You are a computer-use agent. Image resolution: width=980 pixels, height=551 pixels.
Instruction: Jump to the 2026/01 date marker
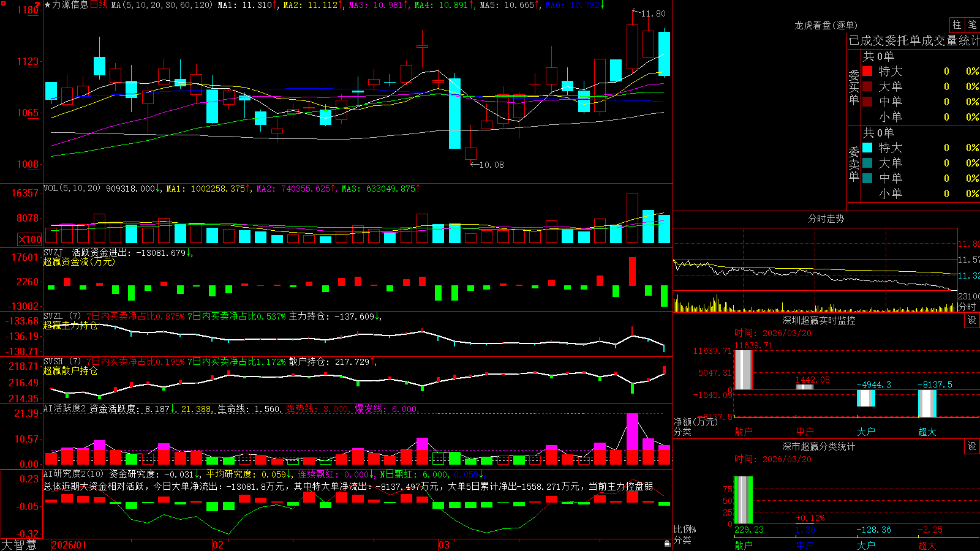click(69, 545)
